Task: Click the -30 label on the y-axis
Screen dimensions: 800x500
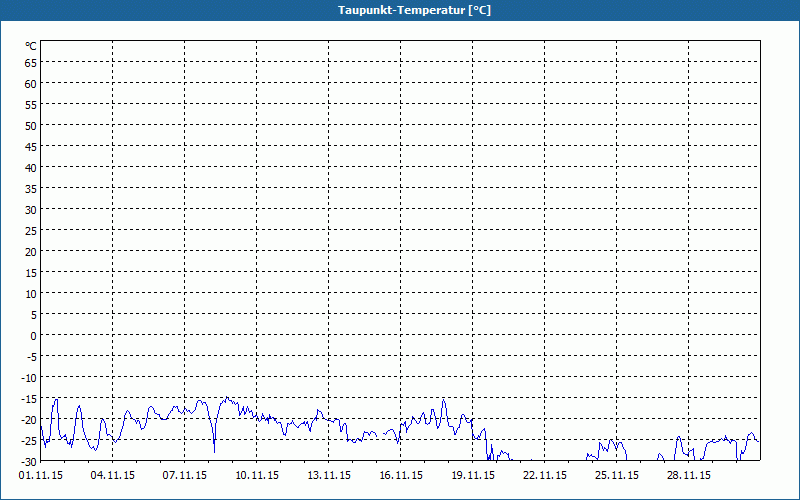Action: (29, 461)
